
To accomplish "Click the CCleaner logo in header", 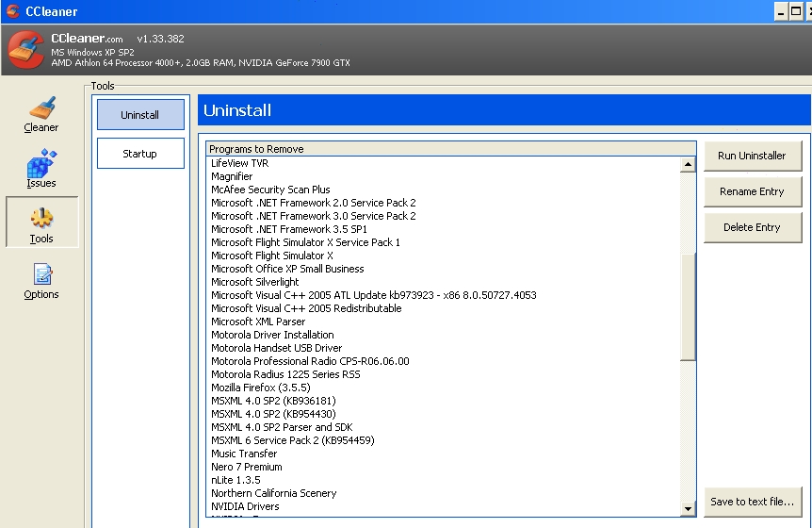I will point(25,50).
